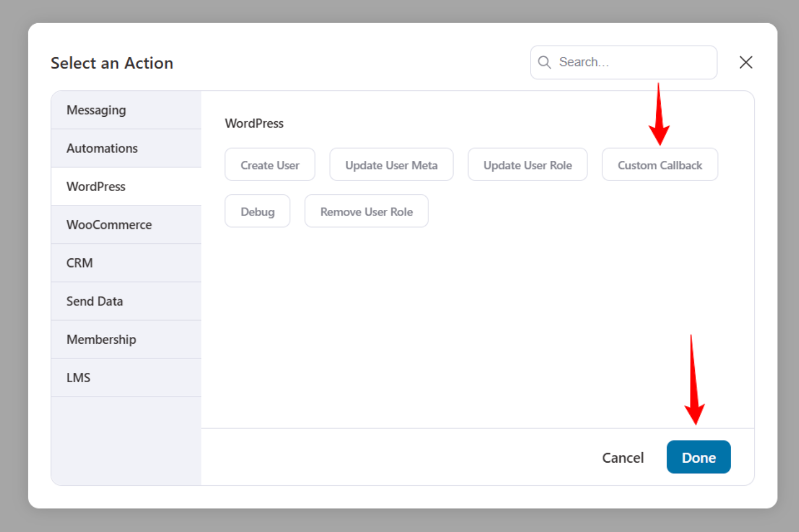Focus the Search text field
Viewport: 799px width, 532px height.
(x=624, y=62)
